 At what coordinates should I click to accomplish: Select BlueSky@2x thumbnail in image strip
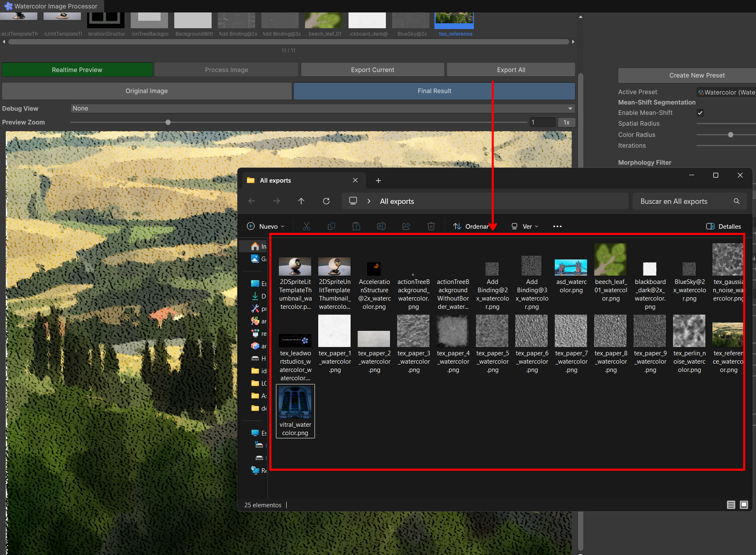[x=412, y=24]
